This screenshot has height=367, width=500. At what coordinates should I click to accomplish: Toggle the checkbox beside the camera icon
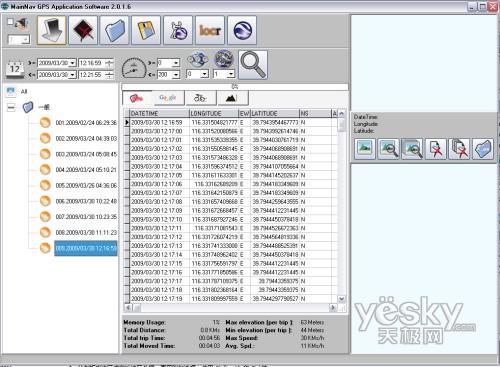10,22
